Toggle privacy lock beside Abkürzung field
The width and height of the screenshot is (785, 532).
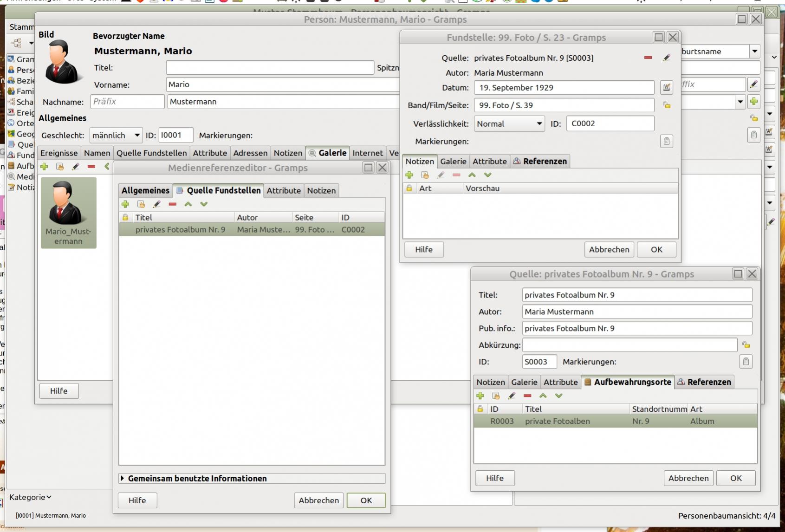click(746, 345)
